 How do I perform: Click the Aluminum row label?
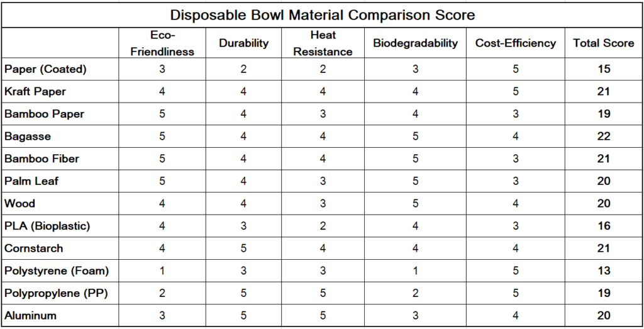point(30,315)
